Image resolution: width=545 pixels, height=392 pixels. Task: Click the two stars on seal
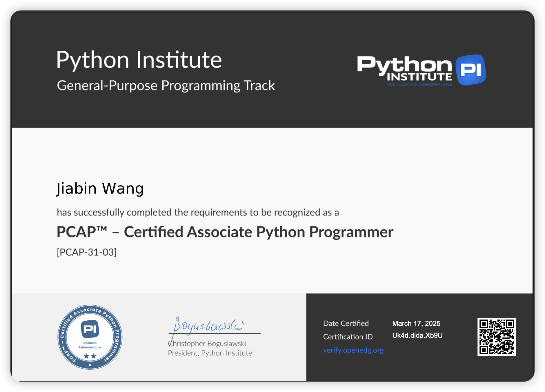click(90, 356)
